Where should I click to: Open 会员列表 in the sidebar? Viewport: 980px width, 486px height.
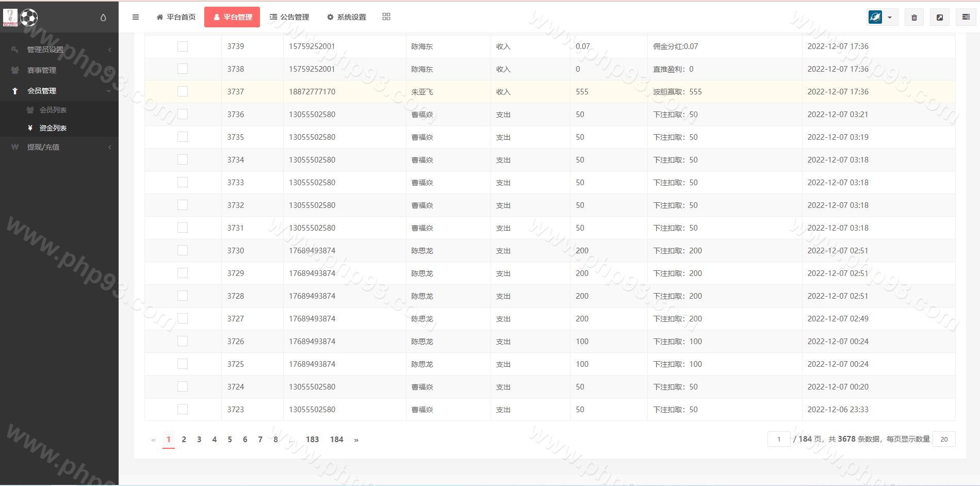(53, 110)
